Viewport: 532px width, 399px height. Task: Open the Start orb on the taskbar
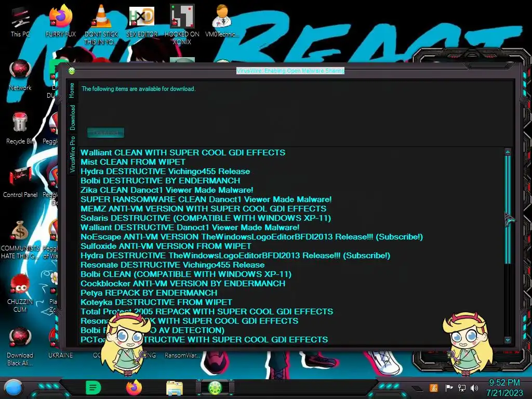13,388
